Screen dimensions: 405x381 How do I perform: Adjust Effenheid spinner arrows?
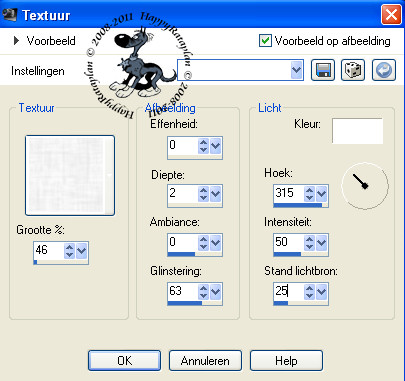(203, 146)
